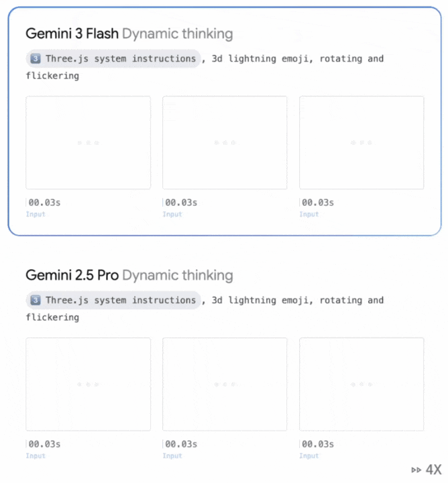
Task: Click the Three.js icon in Gemini 2.5 Pro chip
Action: pyautogui.click(x=36, y=301)
